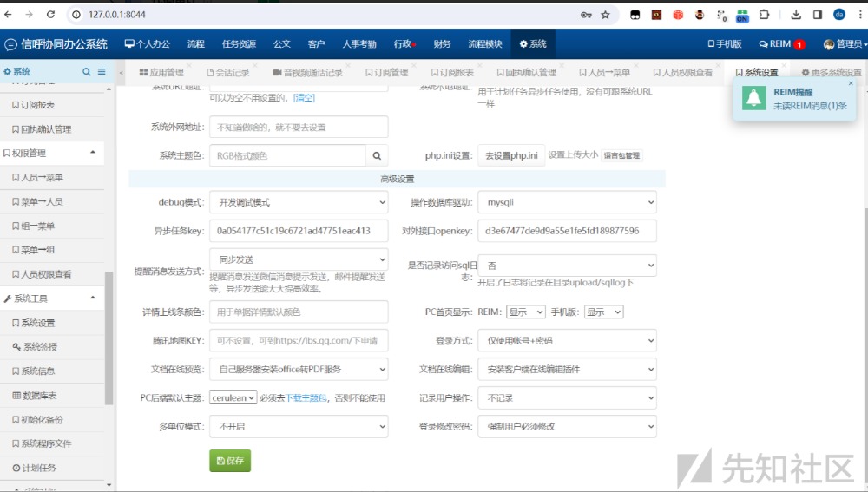Viewport: 868px width, 492px height.
Task: Open REIM chat in top bar
Action: pyautogui.click(x=780, y=43)
